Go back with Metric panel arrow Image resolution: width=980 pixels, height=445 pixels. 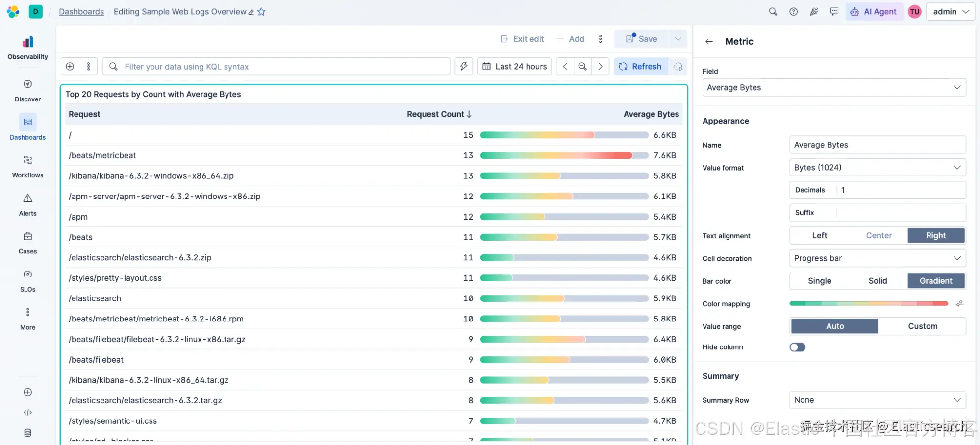(709, 42)
